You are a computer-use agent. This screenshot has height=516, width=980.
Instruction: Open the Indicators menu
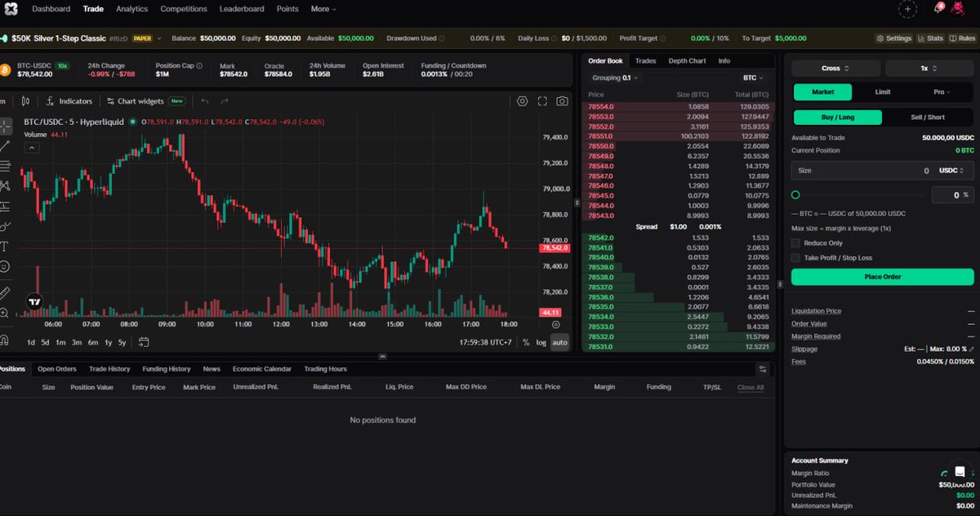[x=69, y=101]
